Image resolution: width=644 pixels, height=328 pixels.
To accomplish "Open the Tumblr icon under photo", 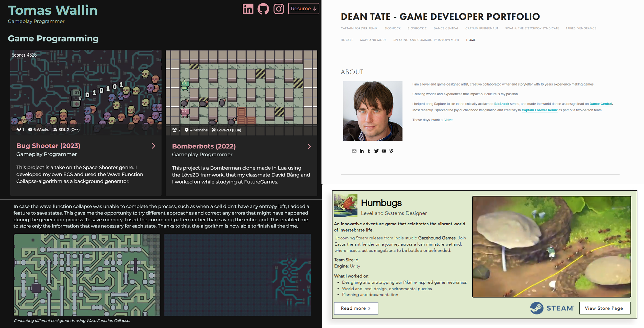I will (369, 151).
